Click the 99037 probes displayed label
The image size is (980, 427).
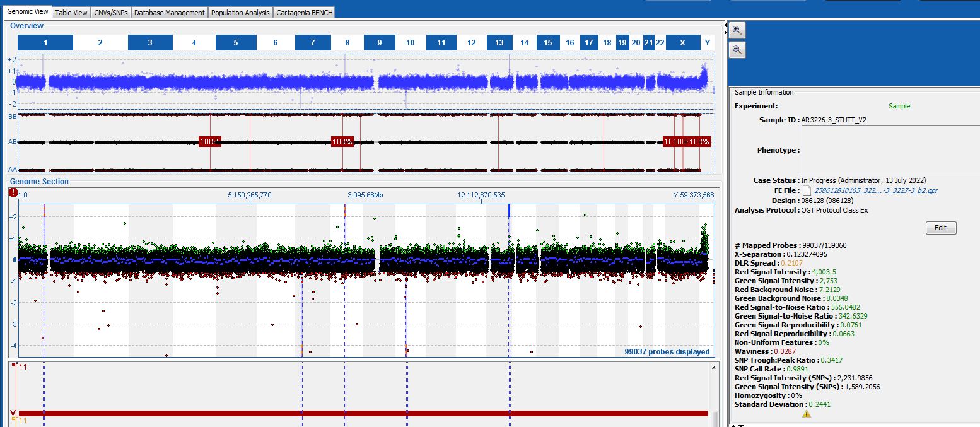click(667, 352)
